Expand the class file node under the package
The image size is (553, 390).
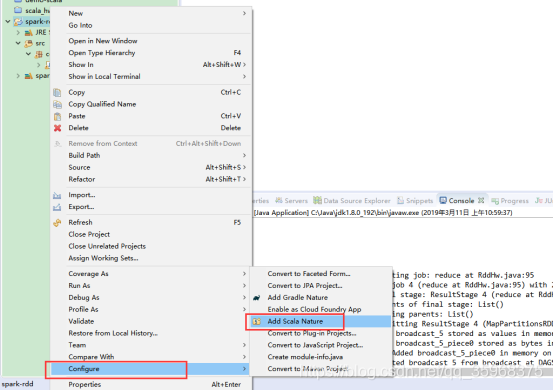[39, 65]
